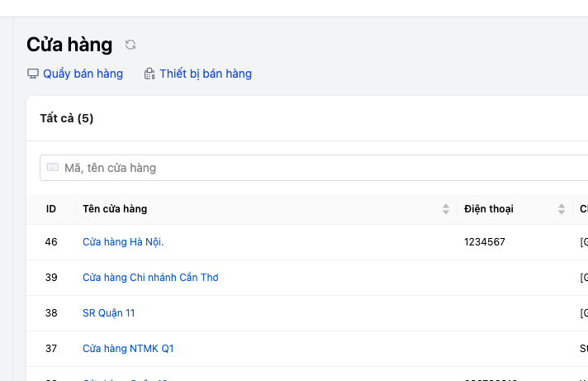Open the SR Quận 11 store

[108, 313]
